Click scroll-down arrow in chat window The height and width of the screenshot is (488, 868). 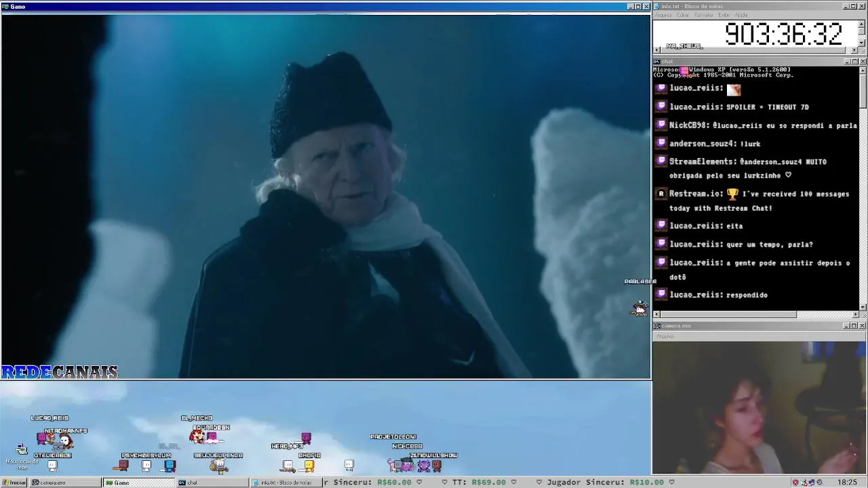pos(863,306)
